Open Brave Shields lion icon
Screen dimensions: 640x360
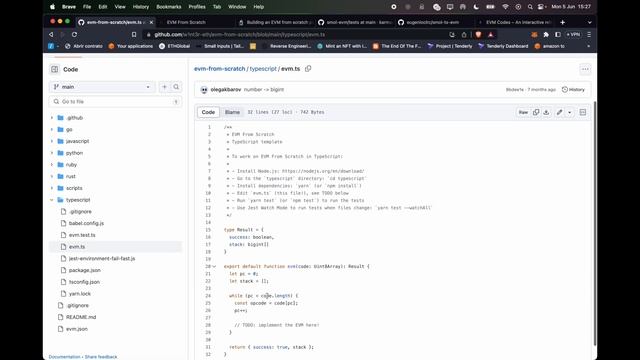[x=478, y=35]
